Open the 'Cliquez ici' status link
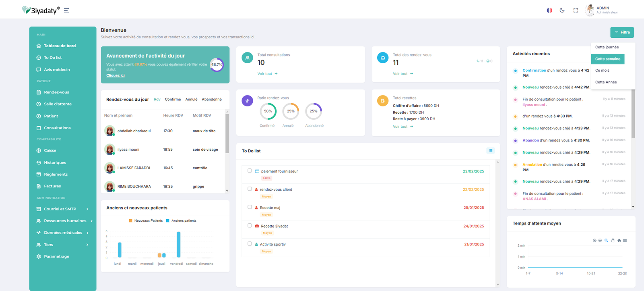 coord(116,76)
